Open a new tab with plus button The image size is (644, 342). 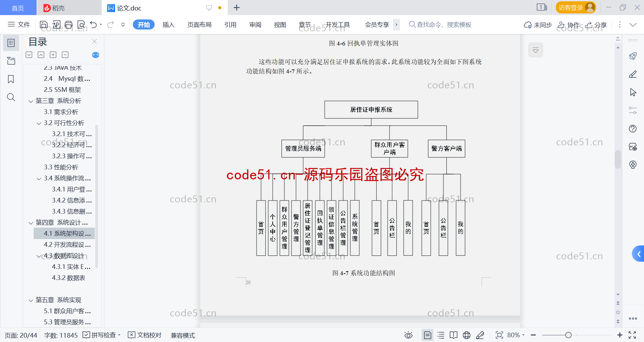click(x=236, y=8)
